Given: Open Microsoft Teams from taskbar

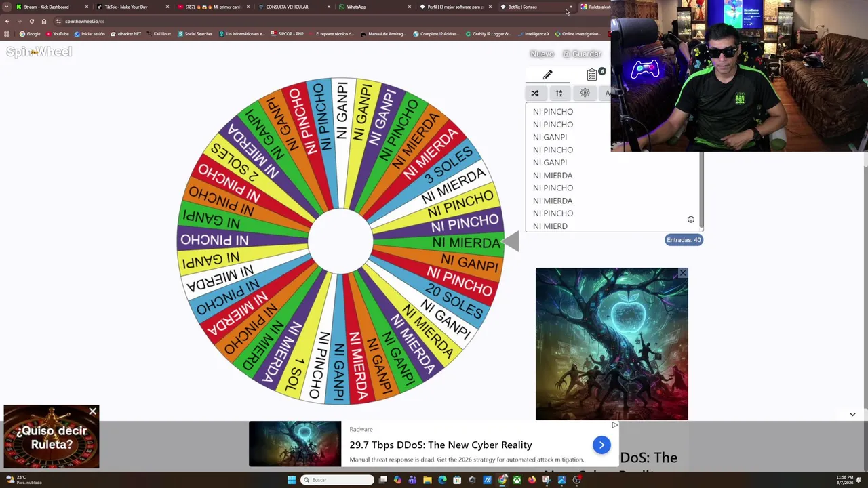Looking at the screenshot, I should (412, 480).
